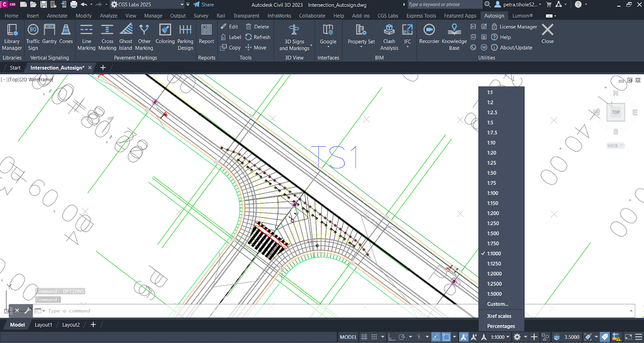Open the Property Set dropdown
644x343 pixels.
click(x=361, y=42)
